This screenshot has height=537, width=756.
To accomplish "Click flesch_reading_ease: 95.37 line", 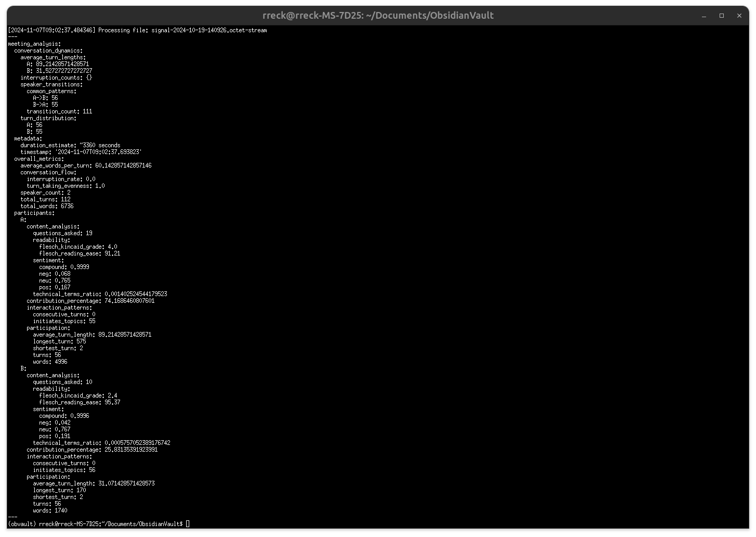I will [x=80, y=402].
